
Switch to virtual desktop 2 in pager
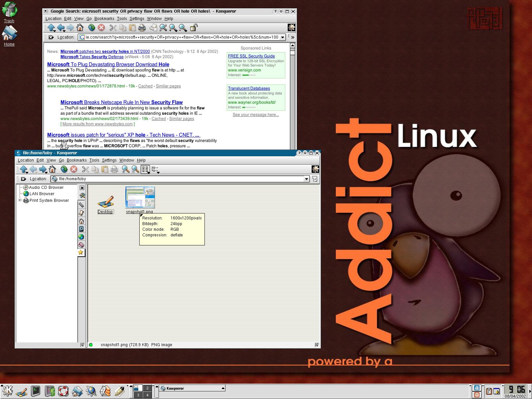tap(147, 388)
